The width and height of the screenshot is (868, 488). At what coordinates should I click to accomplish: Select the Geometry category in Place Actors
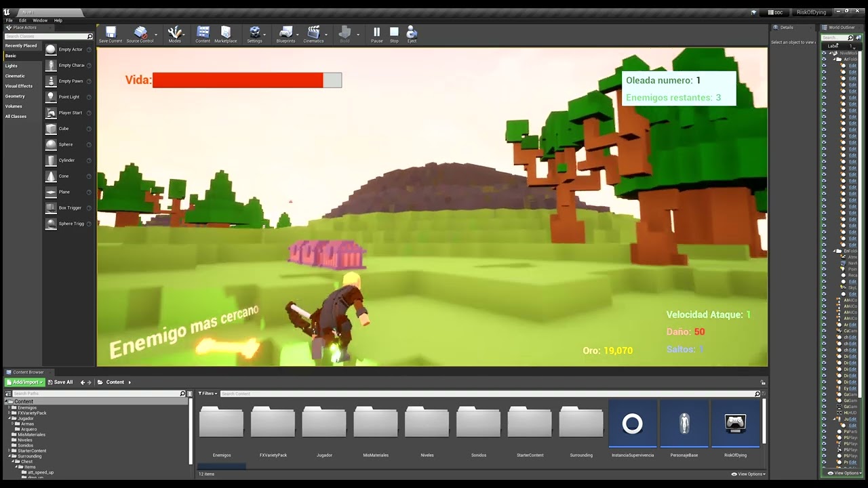[15, 96]
